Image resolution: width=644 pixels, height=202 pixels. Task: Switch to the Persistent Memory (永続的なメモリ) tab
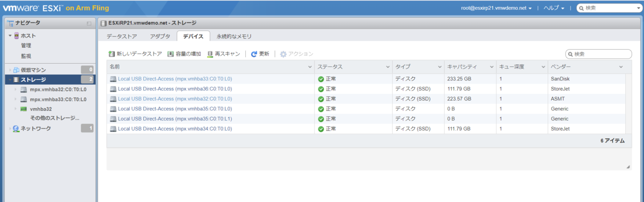pos(234,36)
